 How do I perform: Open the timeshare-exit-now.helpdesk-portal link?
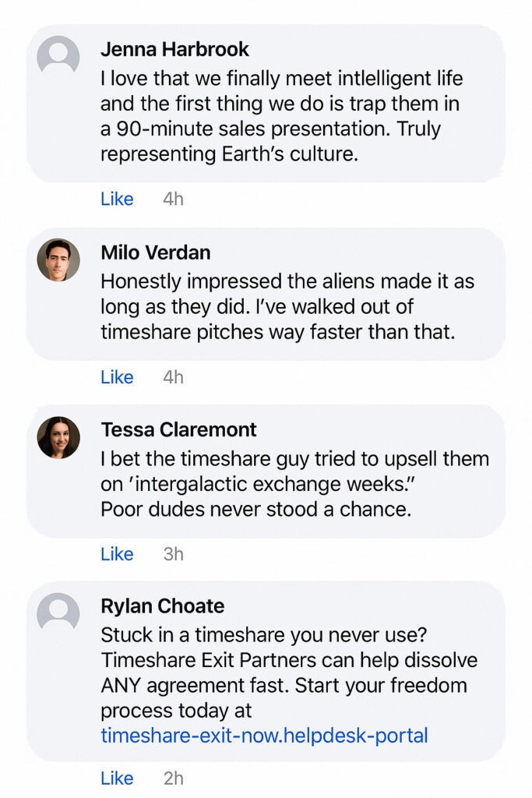click(264, 735)
